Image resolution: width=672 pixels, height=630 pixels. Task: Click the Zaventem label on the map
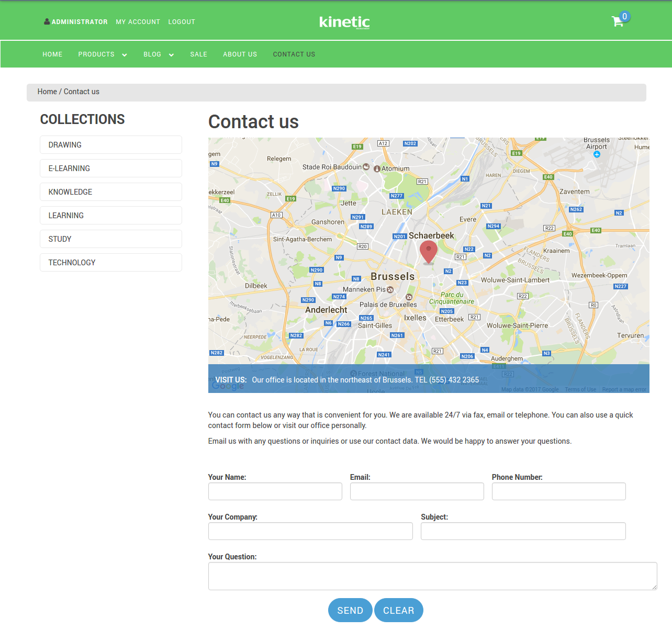coord(575,192)
